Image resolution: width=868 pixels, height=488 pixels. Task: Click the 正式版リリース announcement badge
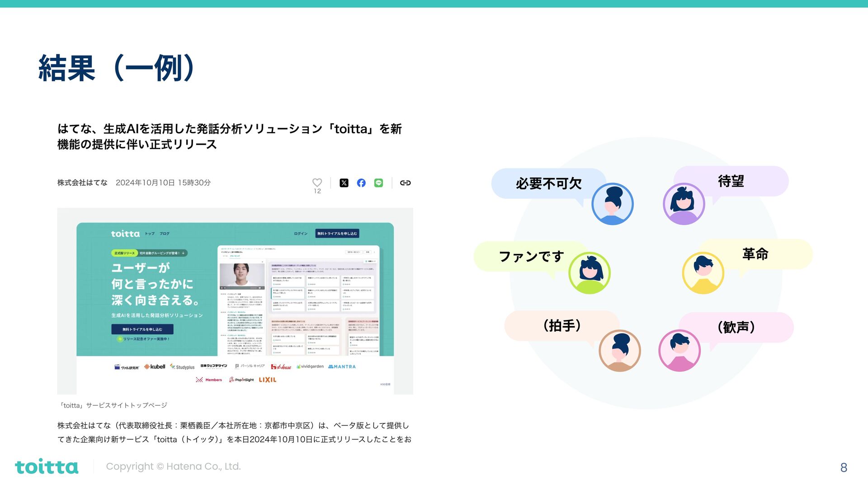coord(149,253)
